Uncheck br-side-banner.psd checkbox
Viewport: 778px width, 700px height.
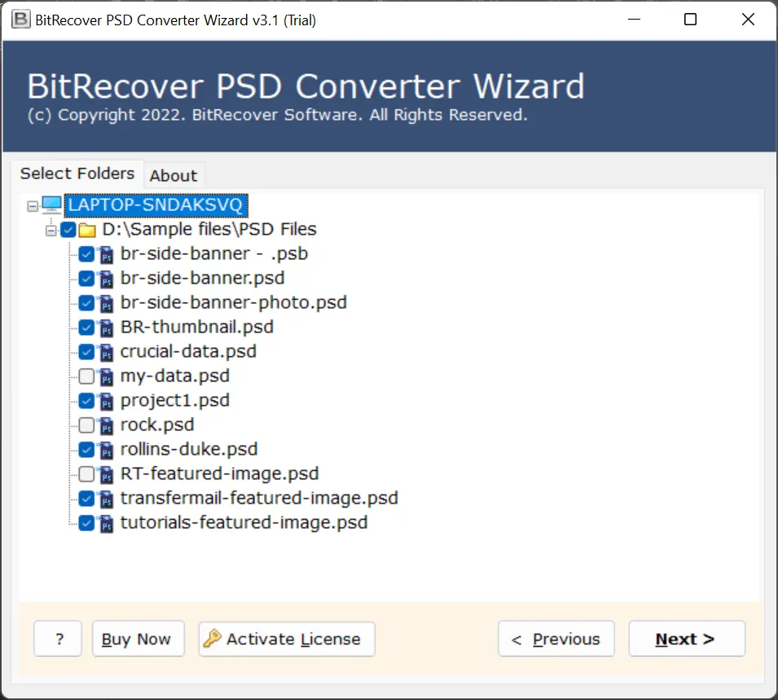[x=86, y=279]
